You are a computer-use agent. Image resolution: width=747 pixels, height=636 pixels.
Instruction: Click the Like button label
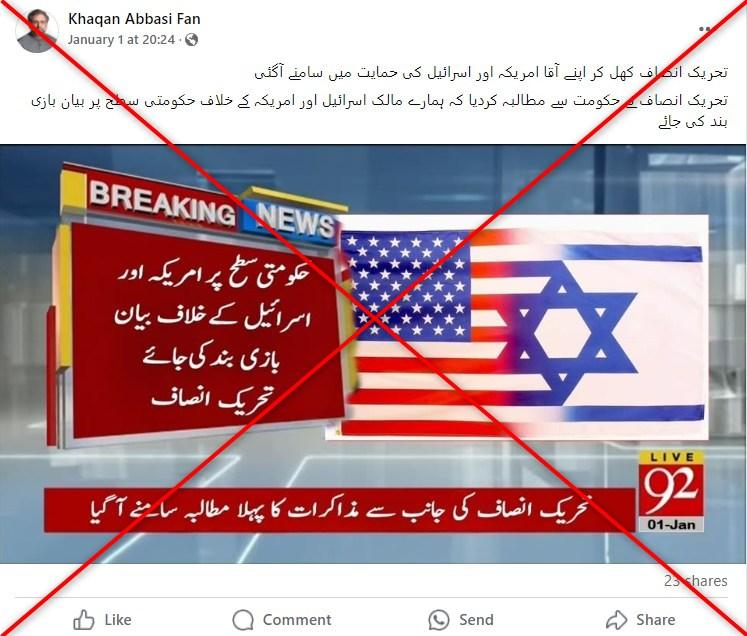[x=118, y=620]
